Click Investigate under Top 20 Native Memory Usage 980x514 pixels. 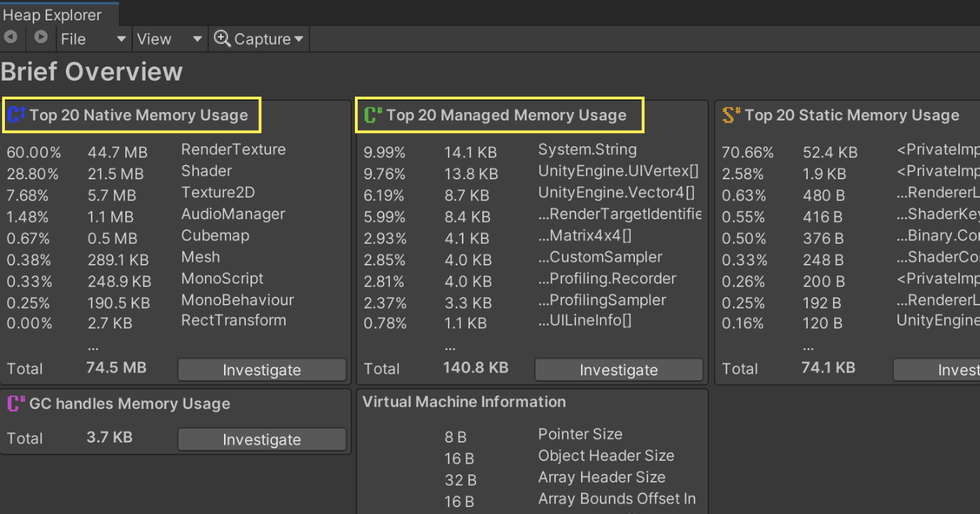pyautogui.click(x=262, y=370)
